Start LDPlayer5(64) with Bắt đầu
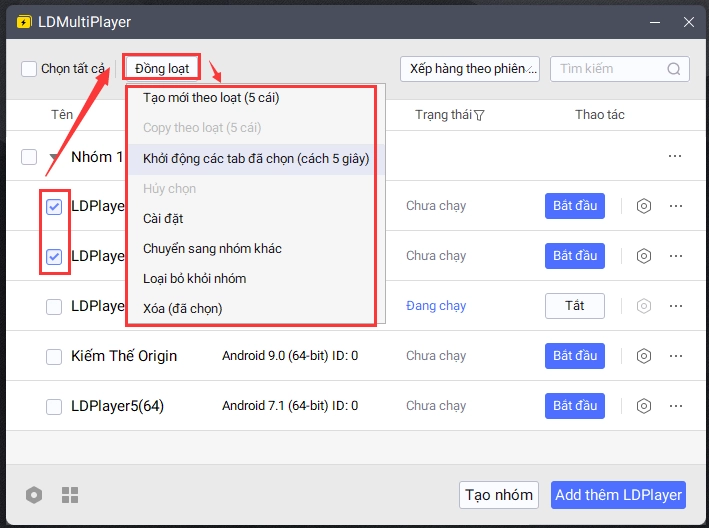Viewport: 709px width, 528px height. 575,406
